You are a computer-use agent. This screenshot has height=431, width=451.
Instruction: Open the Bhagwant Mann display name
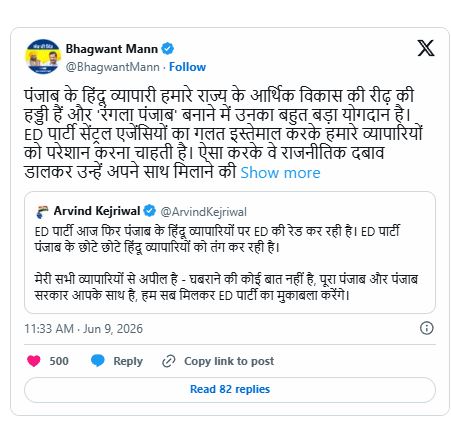[x=111, y=49]
